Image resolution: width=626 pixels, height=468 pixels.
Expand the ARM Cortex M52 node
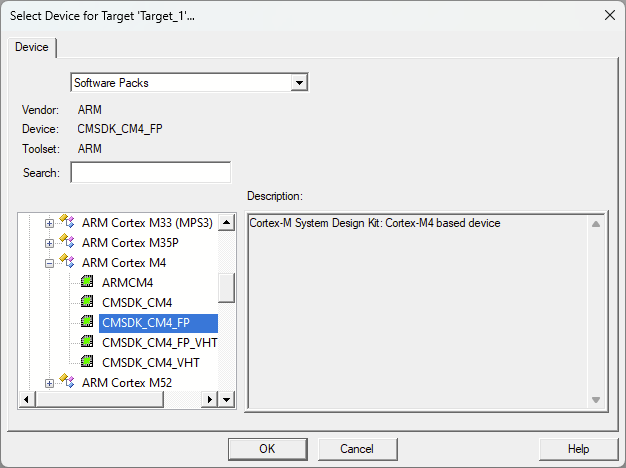pyautogui.click(x=49, y=383)
